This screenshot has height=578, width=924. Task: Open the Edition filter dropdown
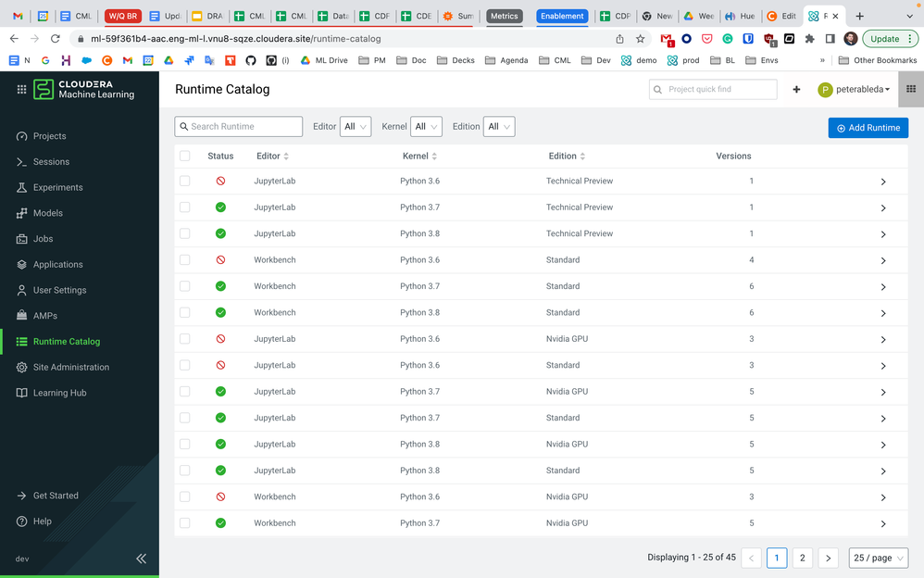pos(498,127)
